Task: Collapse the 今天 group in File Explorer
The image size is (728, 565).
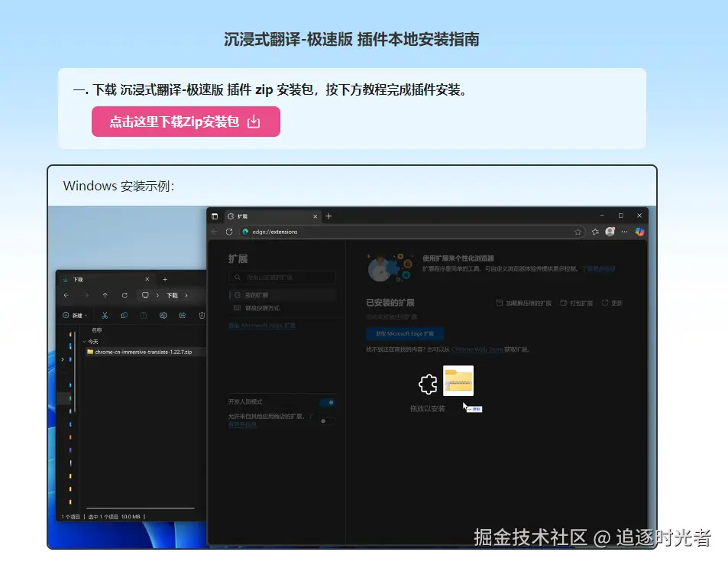Action: (85, 342)
